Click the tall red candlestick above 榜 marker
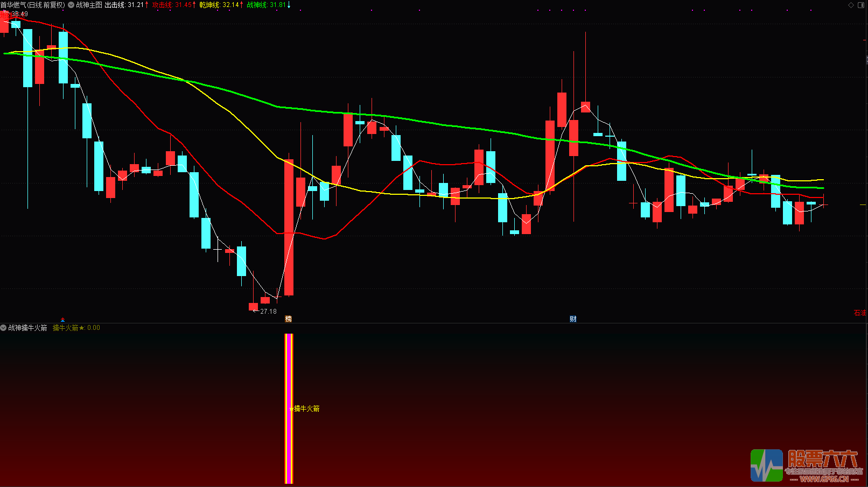The height and width of the screenshot is (487, 868). click(289, 228)
